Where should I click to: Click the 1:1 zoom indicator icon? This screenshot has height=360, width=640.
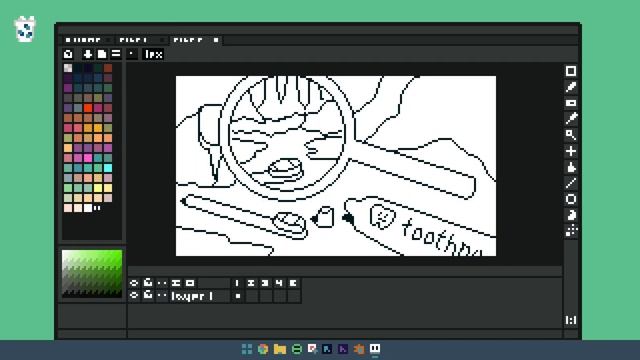click(x=571, y=320)
